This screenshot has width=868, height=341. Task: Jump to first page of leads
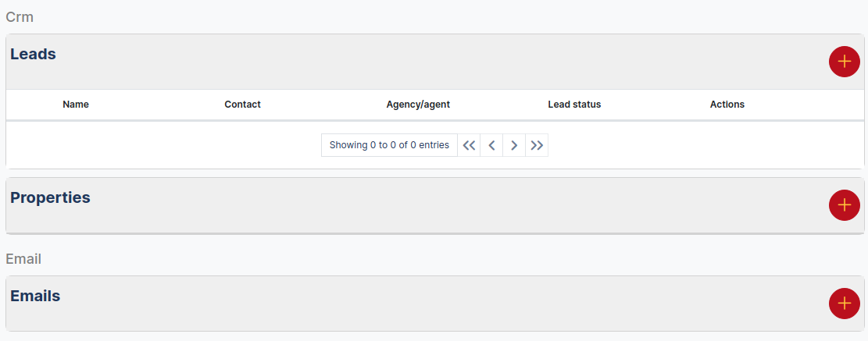469,145
